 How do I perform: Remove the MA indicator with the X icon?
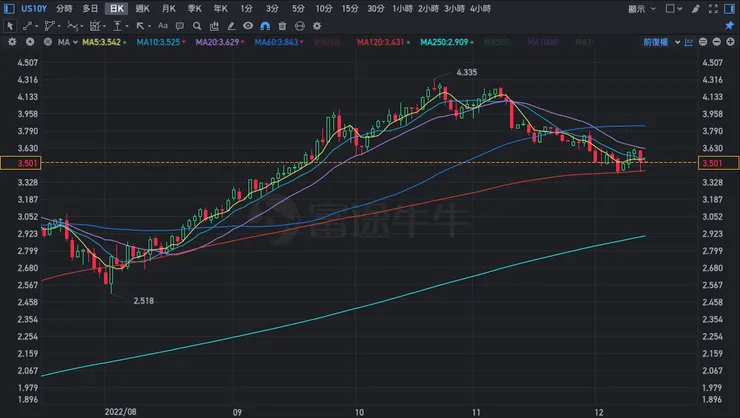pos(48,42)
